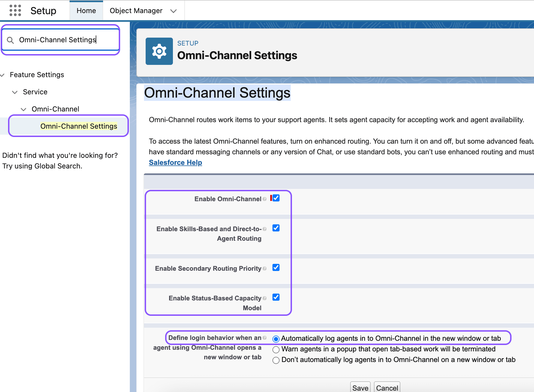Click the Quick Find search magnifier icon
This screenshot has height=392, width=534.
(10, 40)
